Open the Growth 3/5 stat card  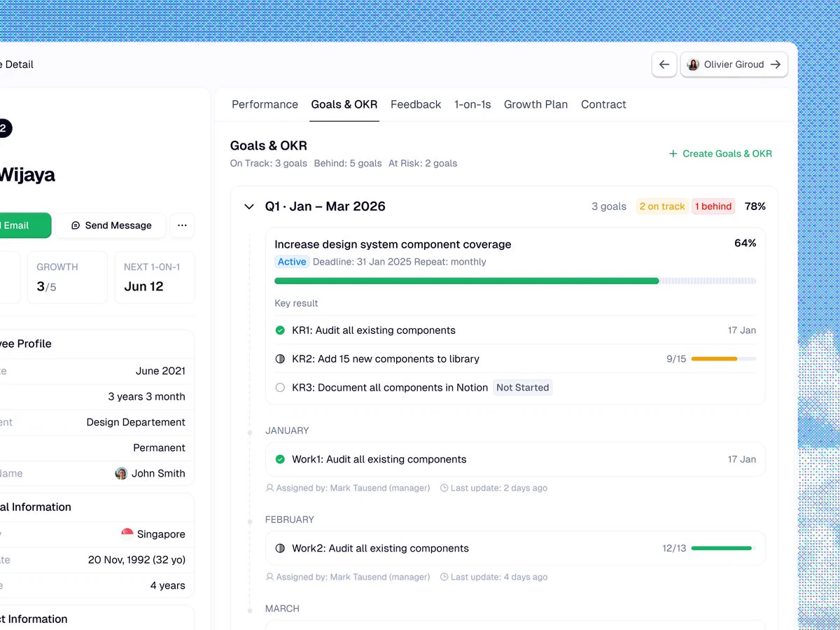(x=67, y=277)
